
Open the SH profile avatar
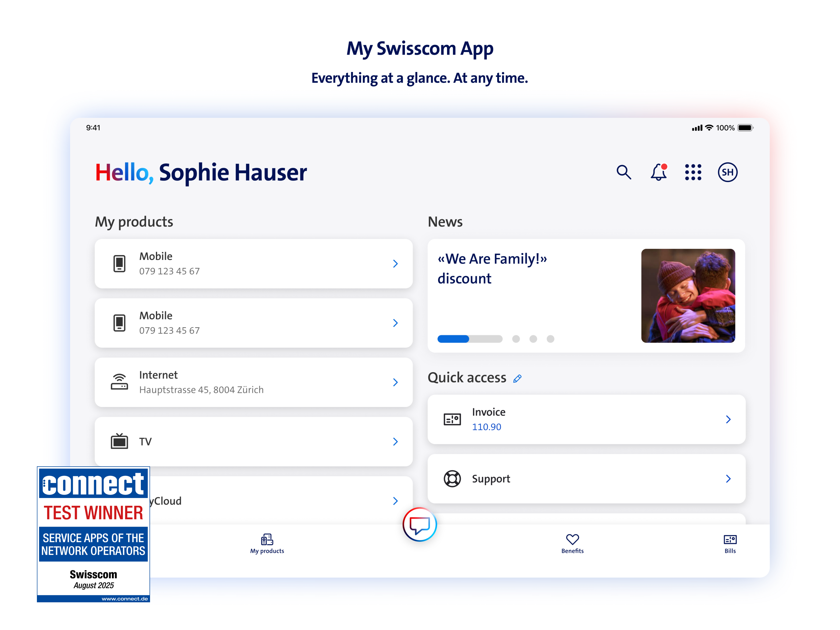(x=727, y=172)
